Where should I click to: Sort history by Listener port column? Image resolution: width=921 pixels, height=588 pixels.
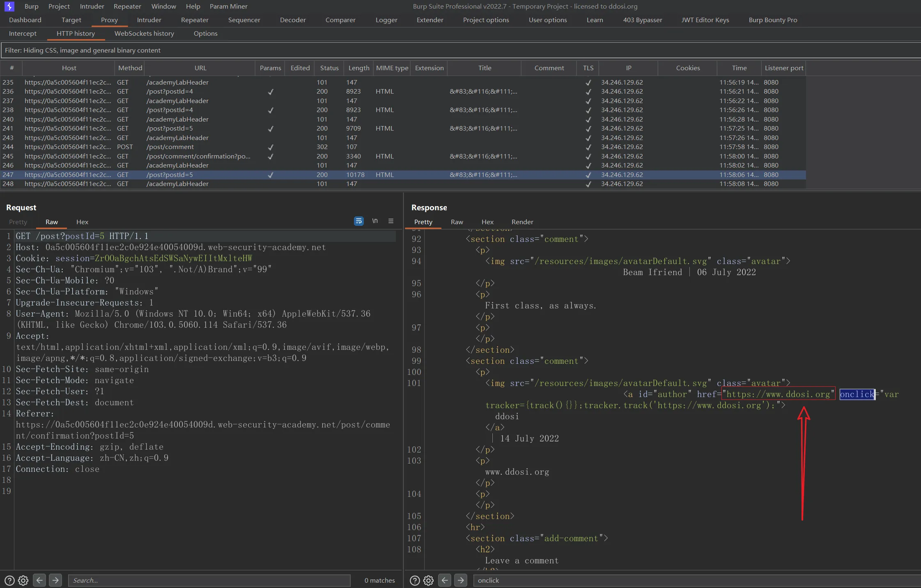[x=784, y=68]
